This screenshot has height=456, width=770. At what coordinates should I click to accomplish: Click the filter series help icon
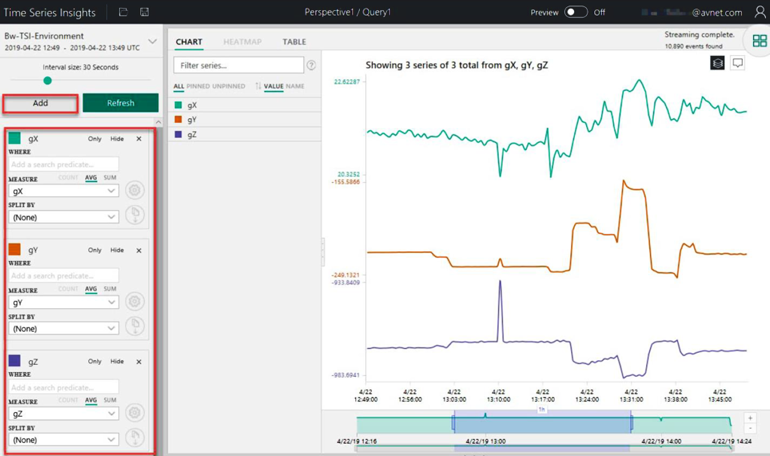click(311, 65)
